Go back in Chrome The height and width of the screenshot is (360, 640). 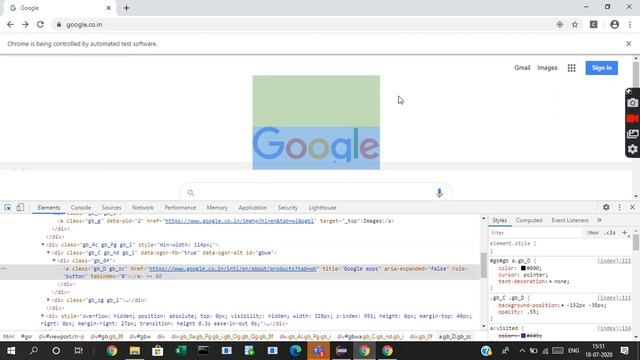pyautogui.click(x=10, y=24)
